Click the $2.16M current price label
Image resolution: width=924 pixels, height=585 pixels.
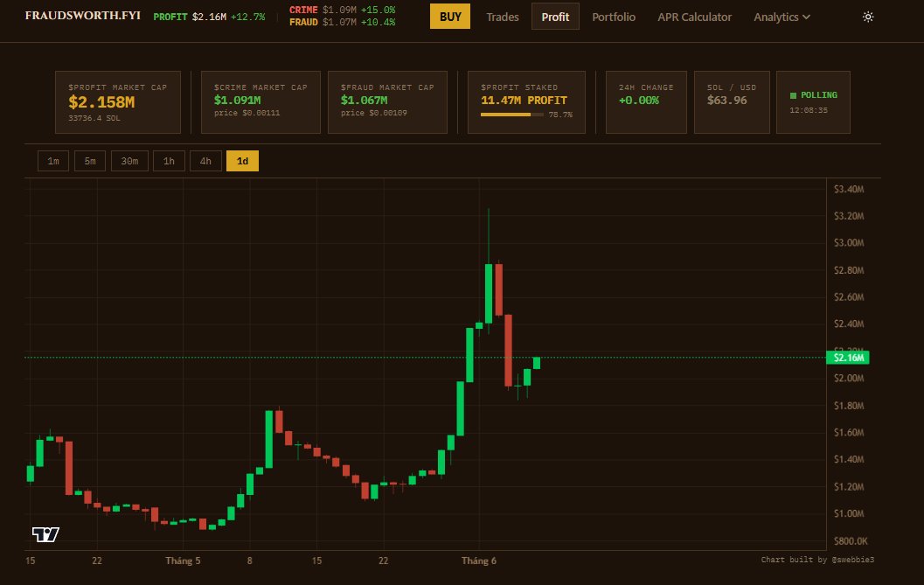pyautogui.click(x=848, y=358)
